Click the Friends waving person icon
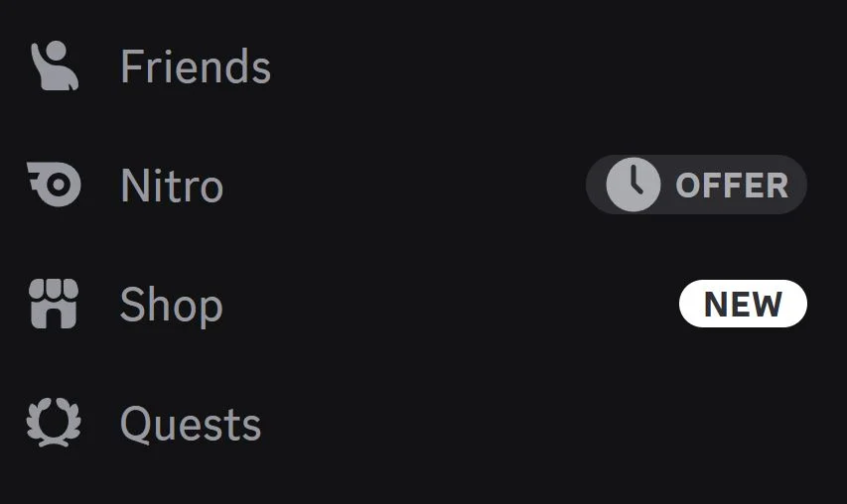Screen dimensions: 847x504 (53, 66)
